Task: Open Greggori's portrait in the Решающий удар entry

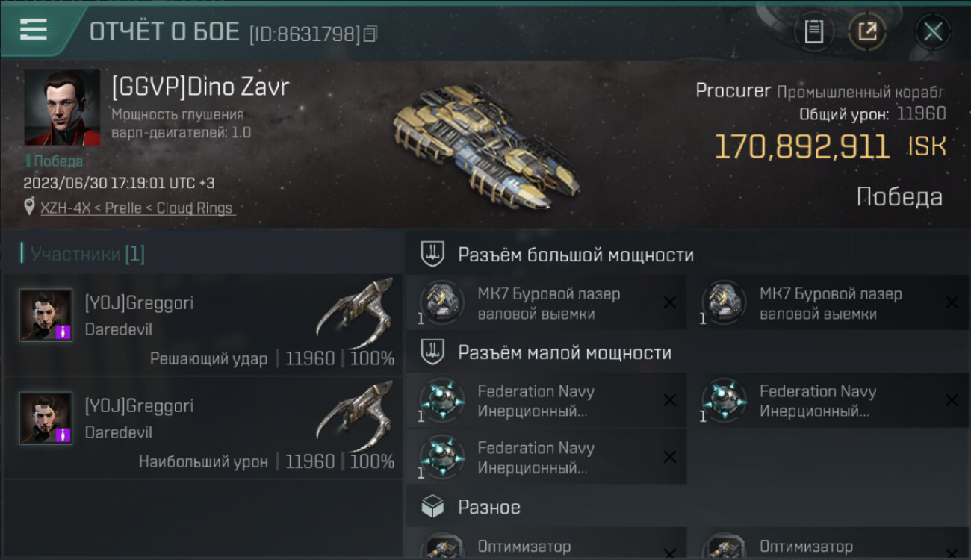Action: (46, 315)
